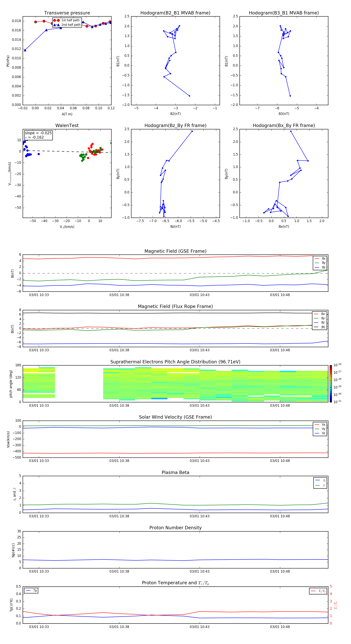
Task: Click the 'Vsw(km/s)' axis label
Action: click(8, 439)
